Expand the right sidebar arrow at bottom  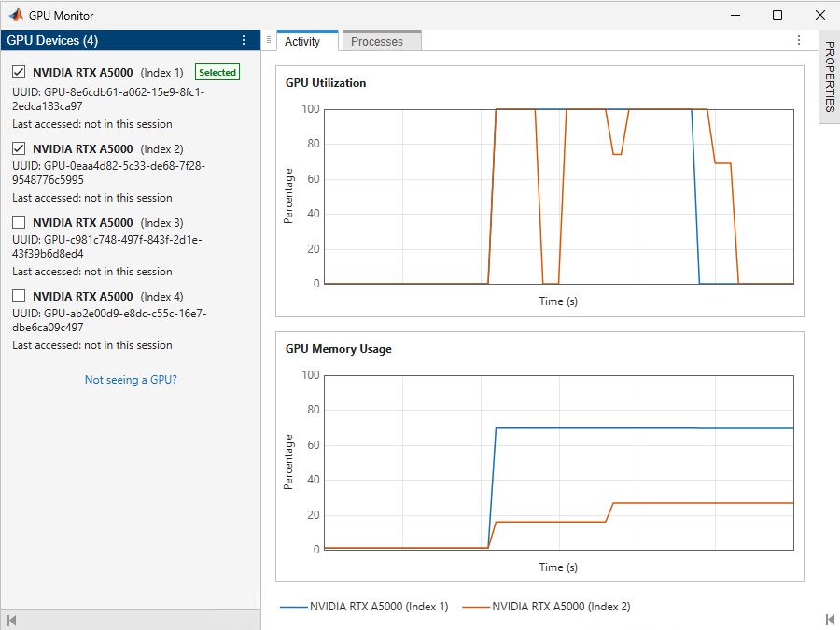(x=830, y=620)
